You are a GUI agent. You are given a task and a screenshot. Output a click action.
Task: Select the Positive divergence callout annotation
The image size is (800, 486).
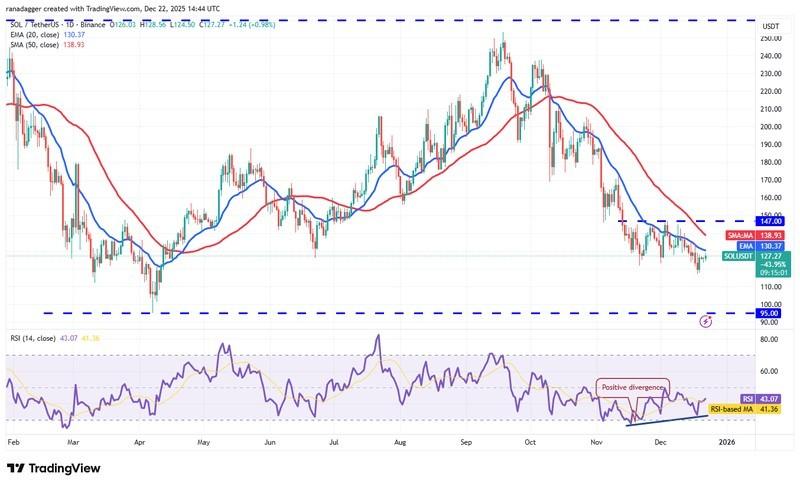[631, 384]
